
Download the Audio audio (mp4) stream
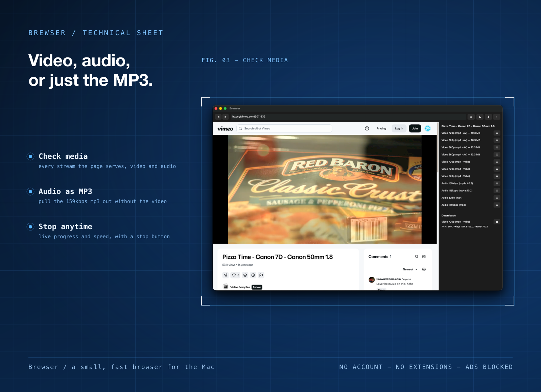click(x=497, y=198)
